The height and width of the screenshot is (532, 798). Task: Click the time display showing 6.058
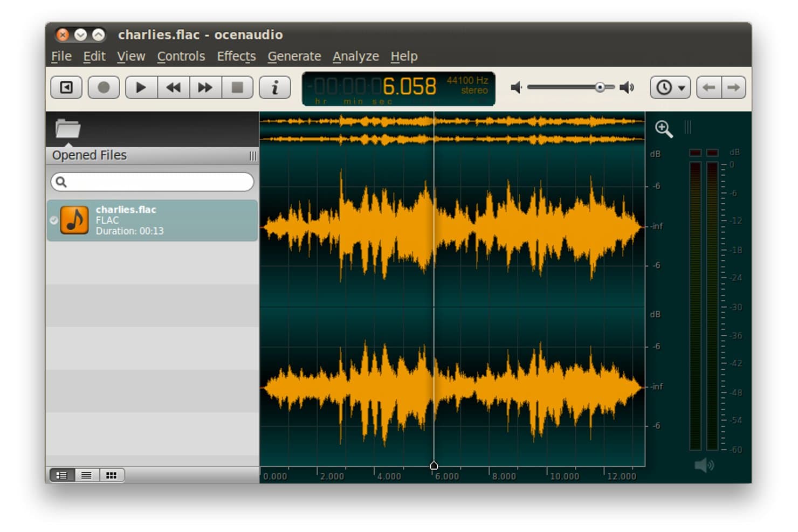tap(398, 89)
